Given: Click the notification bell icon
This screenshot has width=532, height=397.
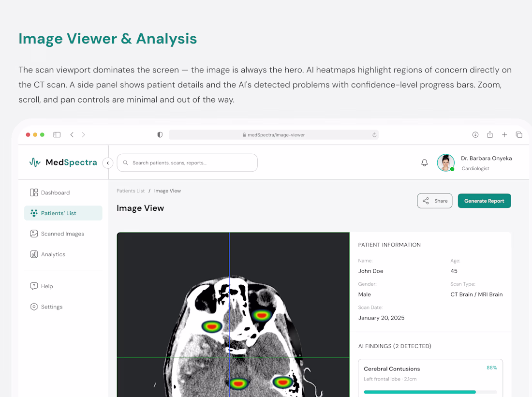Looking at the screenshot, I should click(x=424, y=163).
